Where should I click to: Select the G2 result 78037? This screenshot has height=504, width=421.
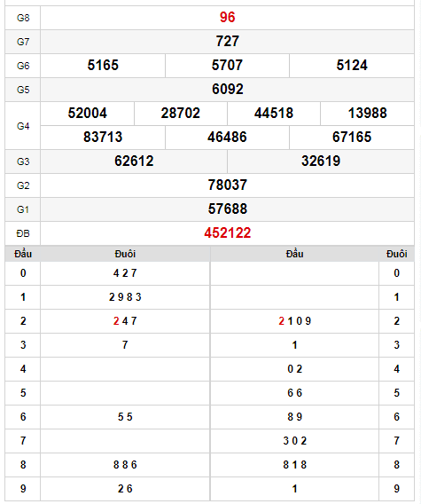point(228,185)
